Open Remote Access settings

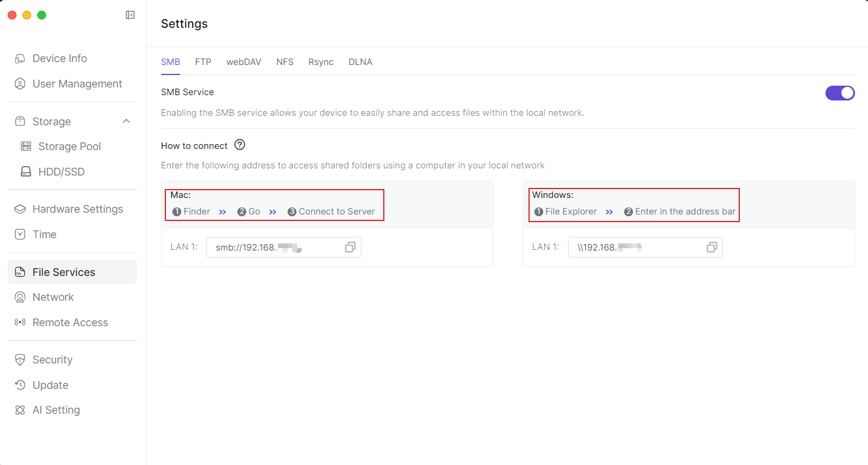click(70, 323)
